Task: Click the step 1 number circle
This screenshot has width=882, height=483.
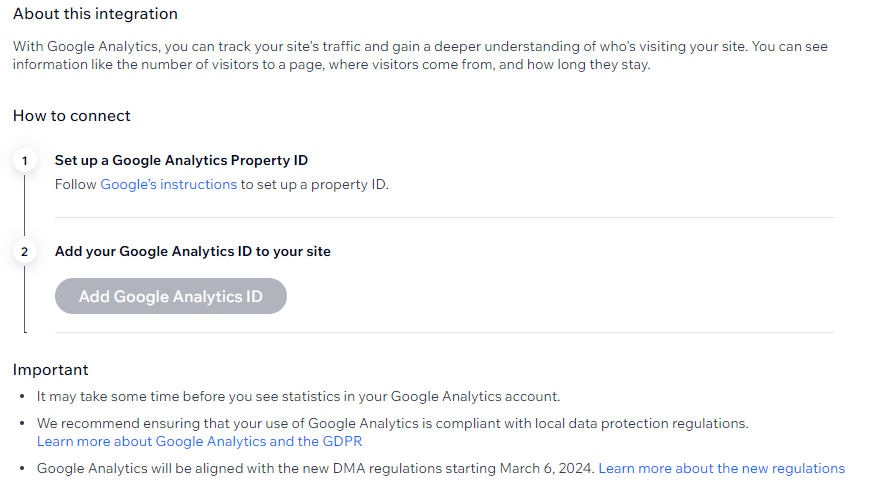Action: tap(24, 160)
